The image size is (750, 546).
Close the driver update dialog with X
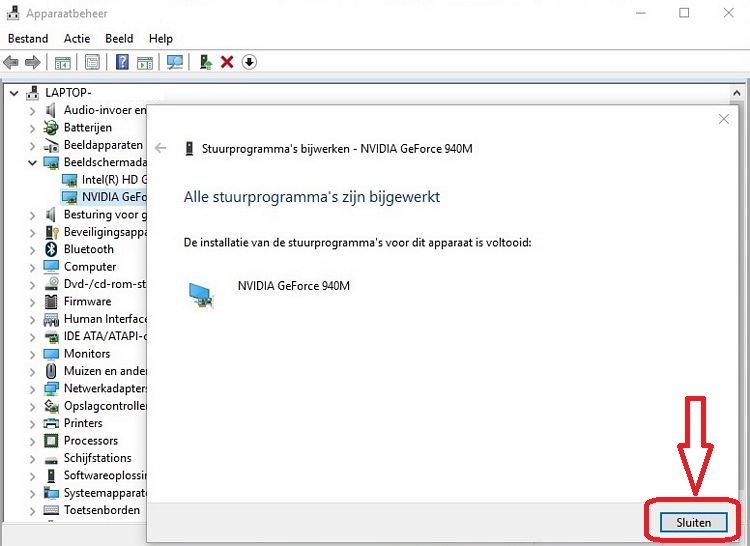(724, 119)
